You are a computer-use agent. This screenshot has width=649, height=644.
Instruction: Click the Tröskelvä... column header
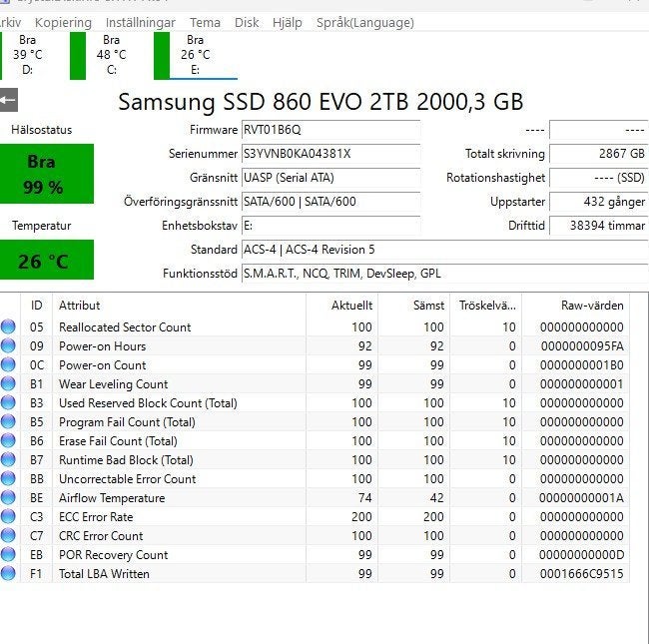[486, 306]
